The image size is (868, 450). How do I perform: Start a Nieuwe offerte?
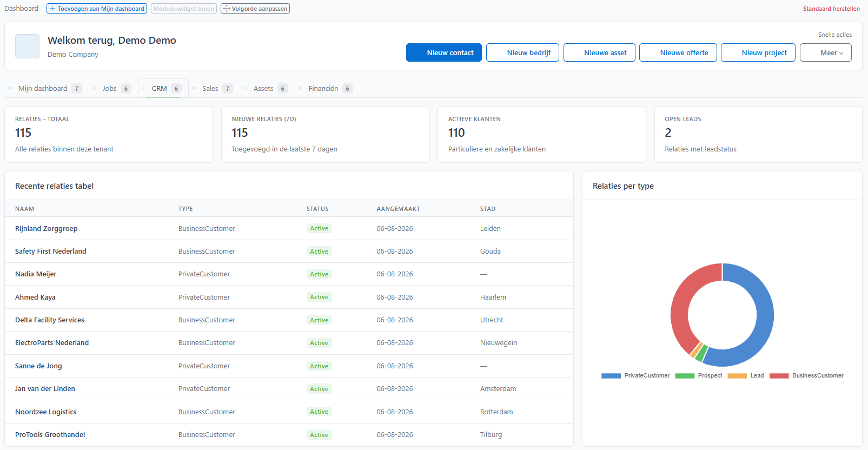[x=678, y=52]
